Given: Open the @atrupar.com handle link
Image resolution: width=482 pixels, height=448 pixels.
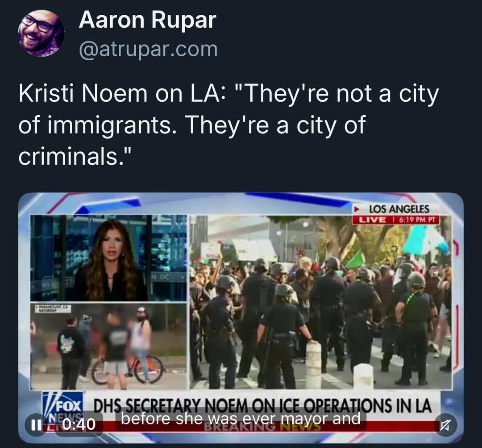Looking at the screenshot, I should pos(148,49).
